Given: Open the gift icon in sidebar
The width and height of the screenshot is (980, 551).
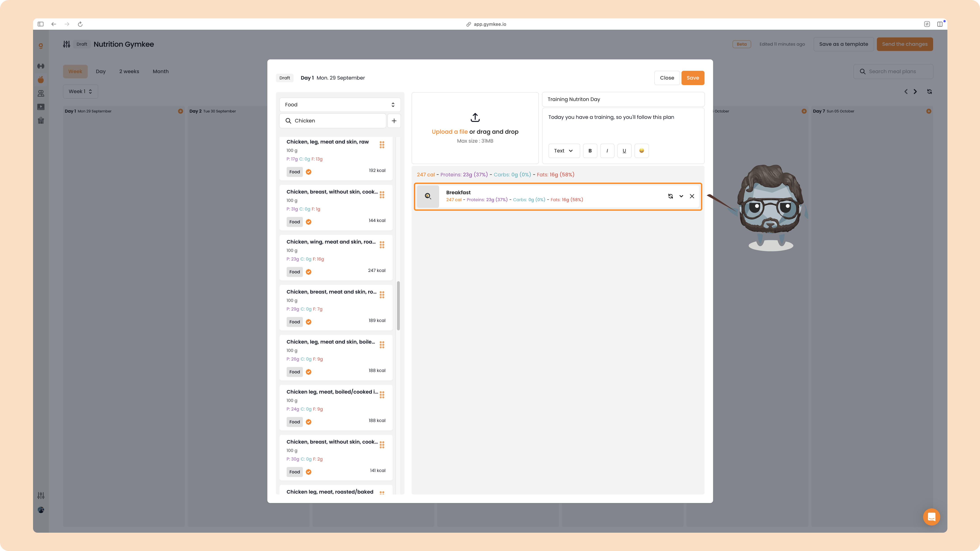Looking at the screenshot, I should tap(41, 121).
